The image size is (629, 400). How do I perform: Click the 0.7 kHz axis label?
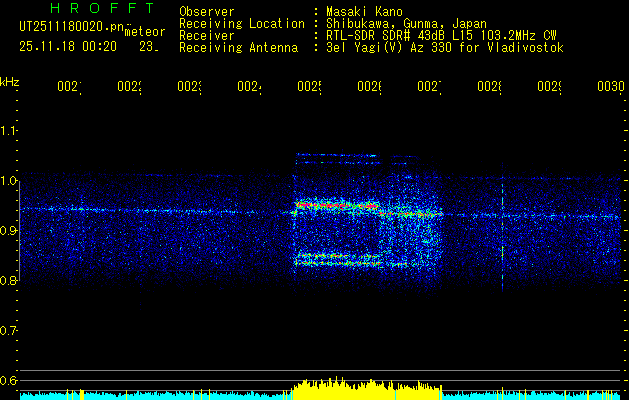pos(8,331)
